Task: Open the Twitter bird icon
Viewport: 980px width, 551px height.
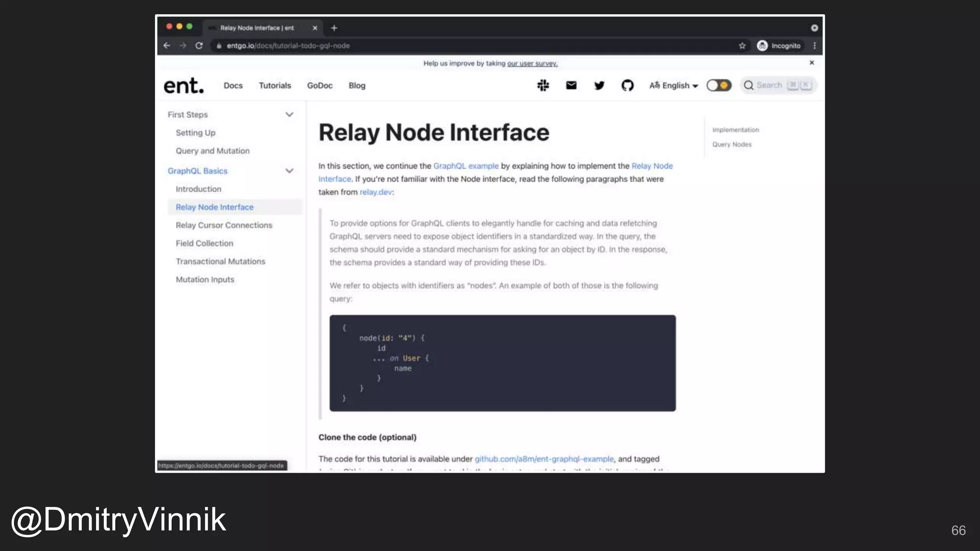Action: pyautogui.click(x=599, y=86)
